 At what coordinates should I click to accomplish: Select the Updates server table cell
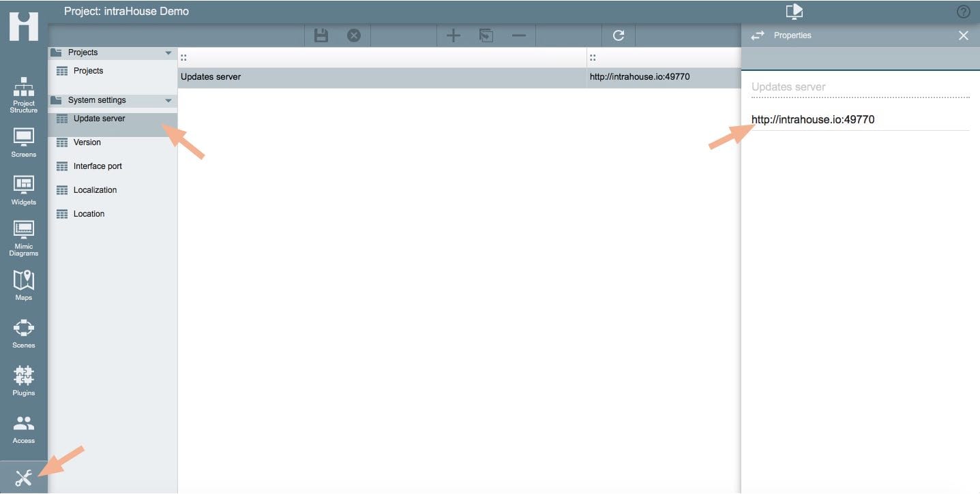[383, 77]
